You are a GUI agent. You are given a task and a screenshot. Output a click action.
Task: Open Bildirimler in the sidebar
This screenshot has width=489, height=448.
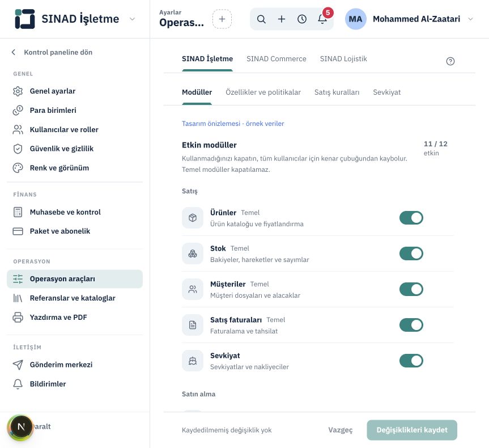pos(75,384)
